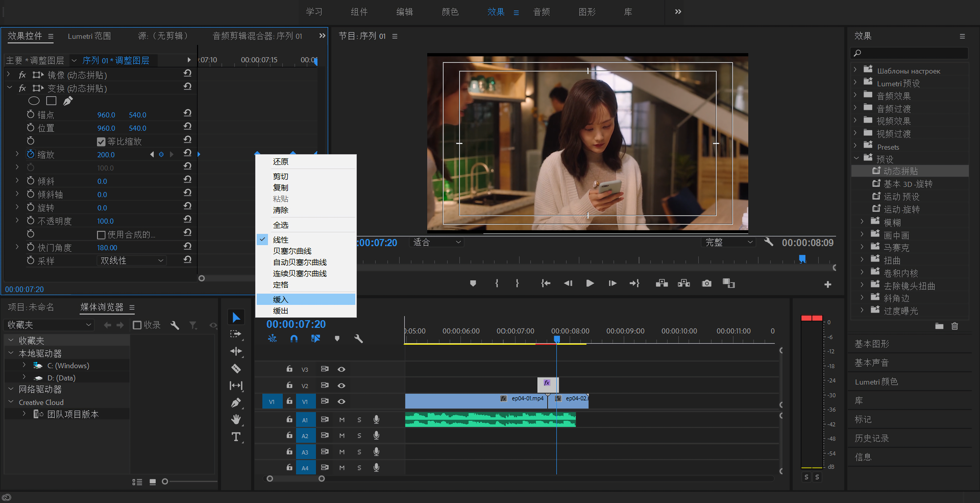Toggle 收录 checkbox in media browser
The image size is (980, 503).
pos(137,325)
